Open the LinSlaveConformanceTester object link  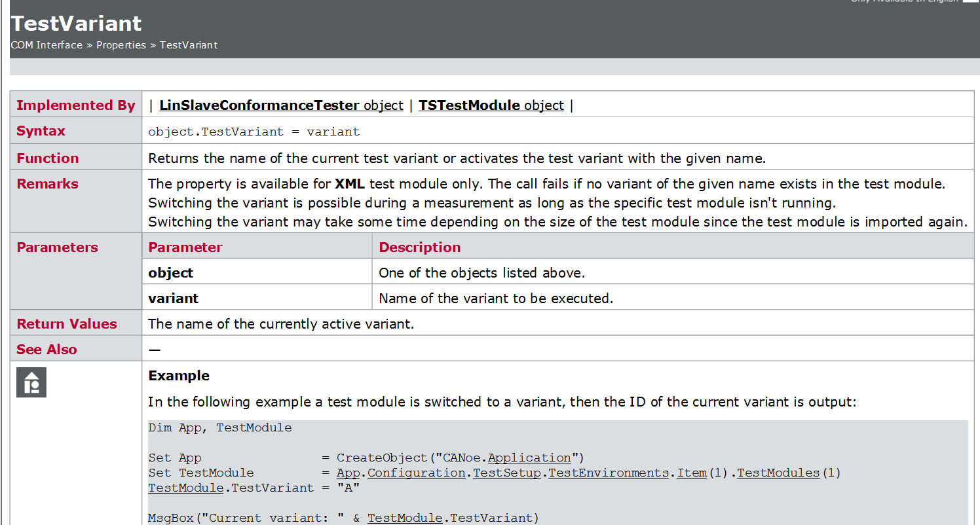[x=281, y=105]
